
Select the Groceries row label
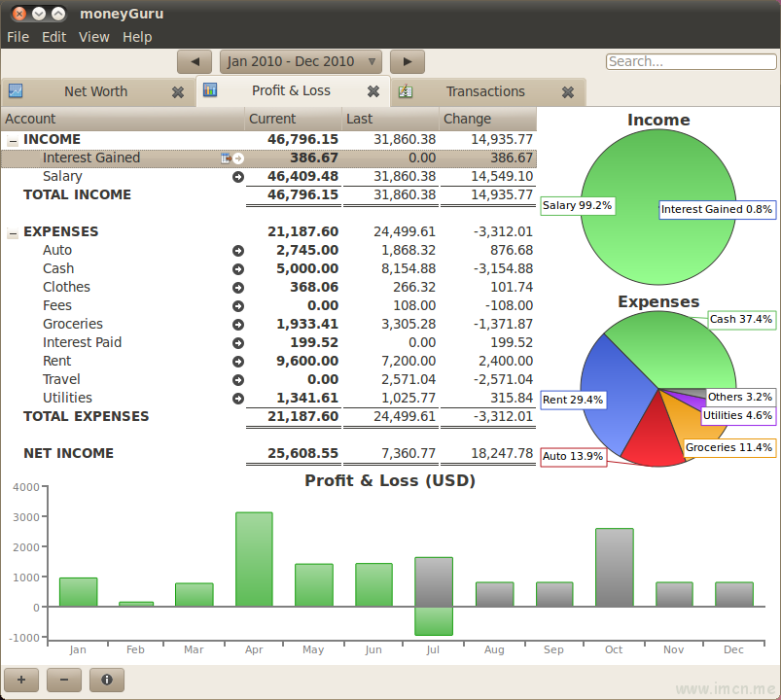click(73, 324)
